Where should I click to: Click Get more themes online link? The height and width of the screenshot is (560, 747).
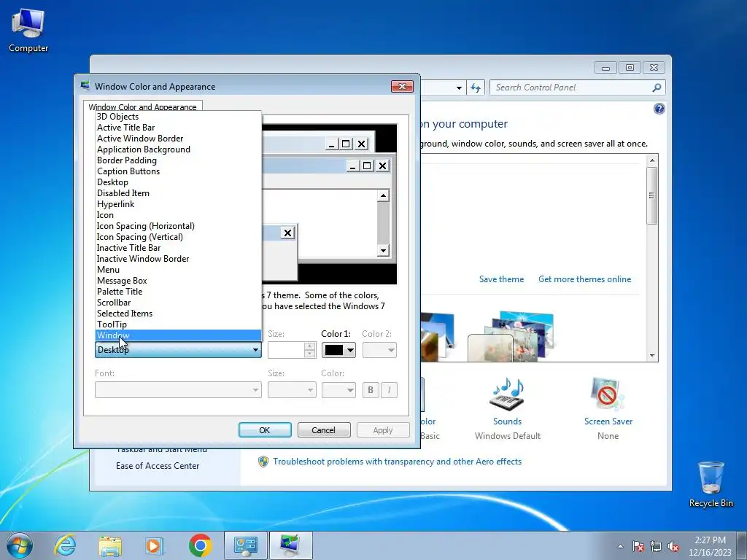[x=584, y=279]
